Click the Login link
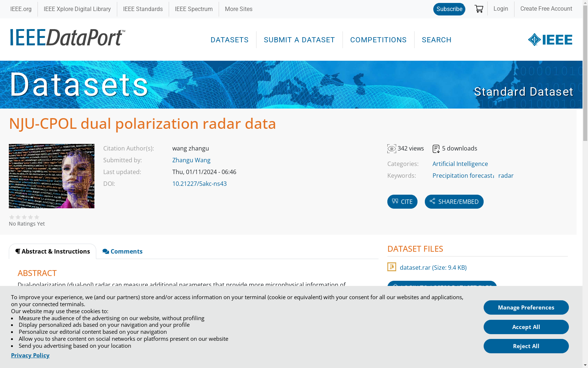 (x=501, y=8)
